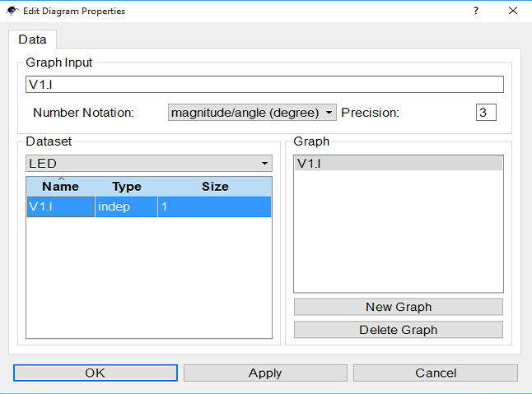The width and height of the screenshot is (532, 394).
Task: Click the OK button
Action: (x=96, y=373)
